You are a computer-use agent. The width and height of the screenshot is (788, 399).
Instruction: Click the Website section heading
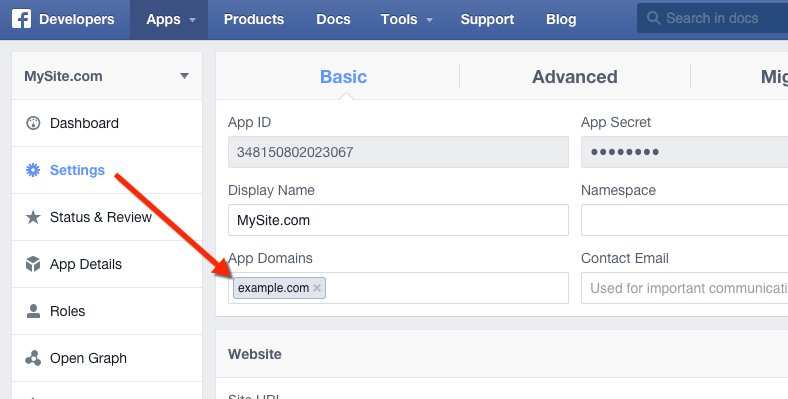click(x=255, y=354)
